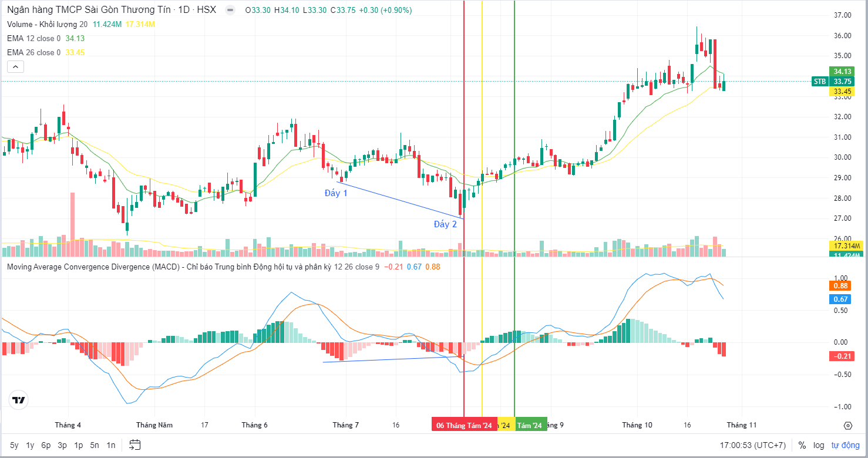
Task: Click the yellow 33.45 EMA label on price axis
Action: tap(843, 91)
